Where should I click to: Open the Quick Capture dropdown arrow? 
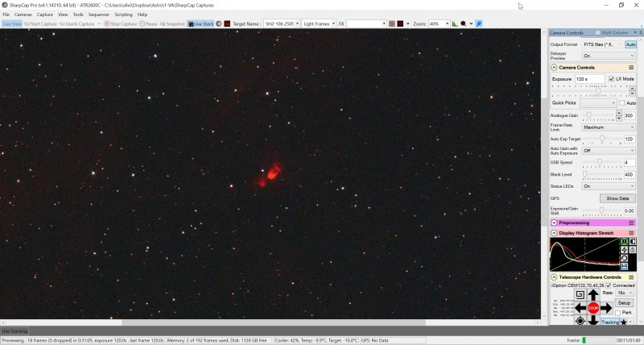99,24
